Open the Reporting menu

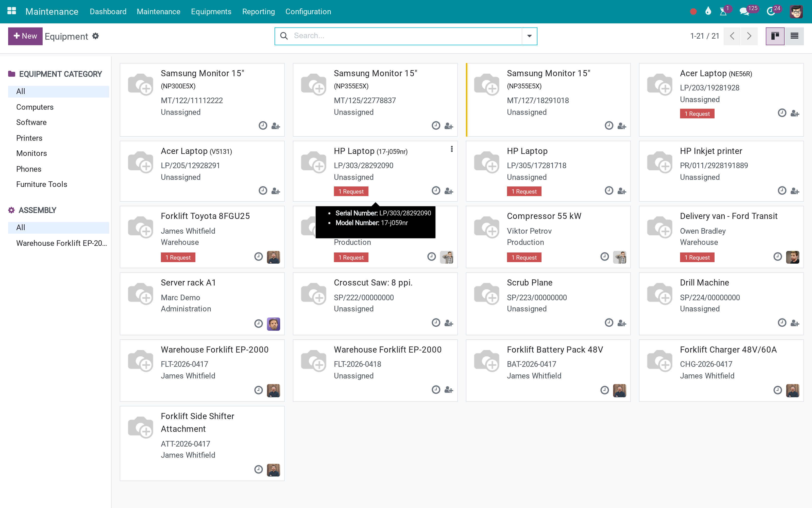pos(258,11)
